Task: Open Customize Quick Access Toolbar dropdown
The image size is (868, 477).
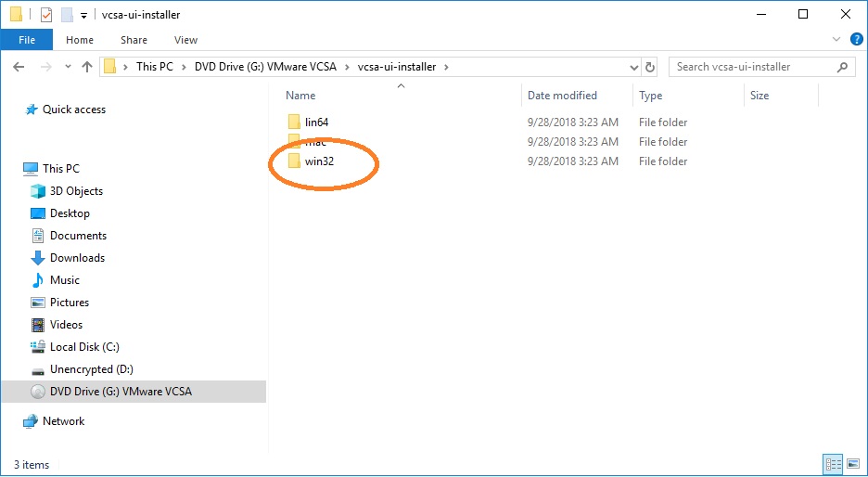Action: coord(84,16)
